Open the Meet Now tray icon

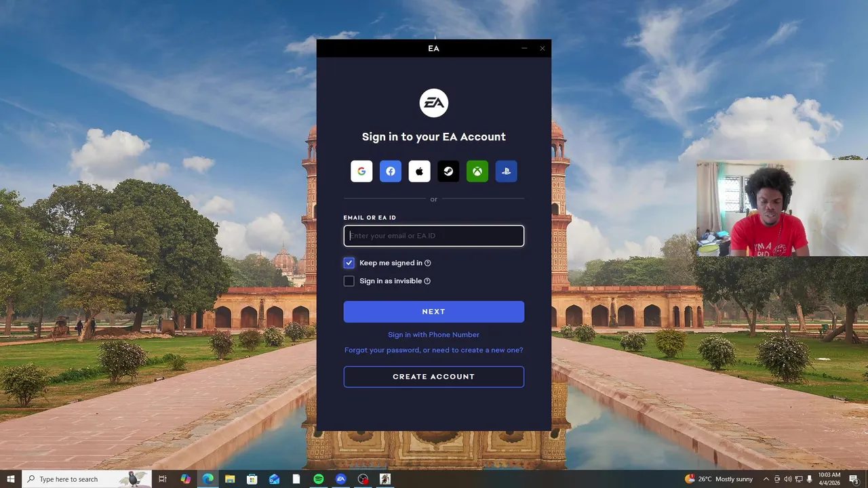[777, 479]
